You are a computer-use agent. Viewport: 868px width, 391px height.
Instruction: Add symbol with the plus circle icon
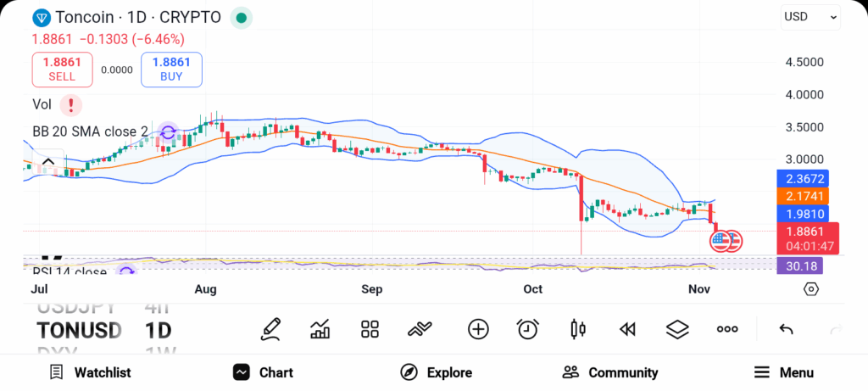pyautogui.click(x=478, y=329)
